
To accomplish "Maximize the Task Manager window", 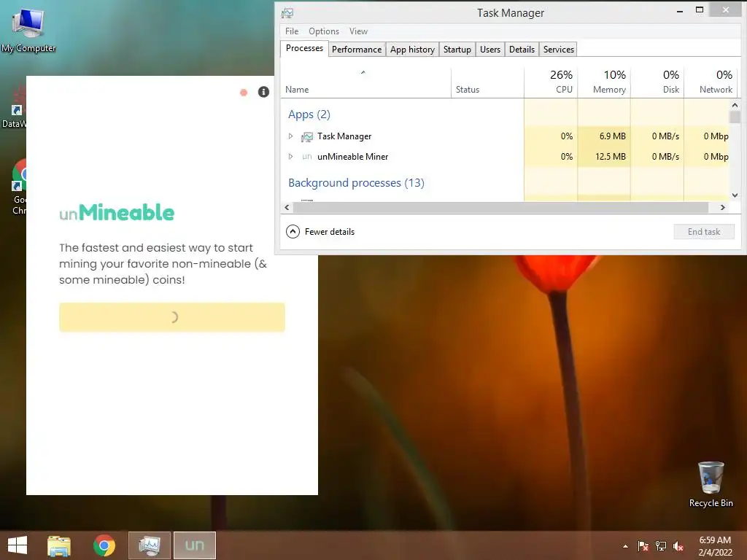I will [700, 10].
